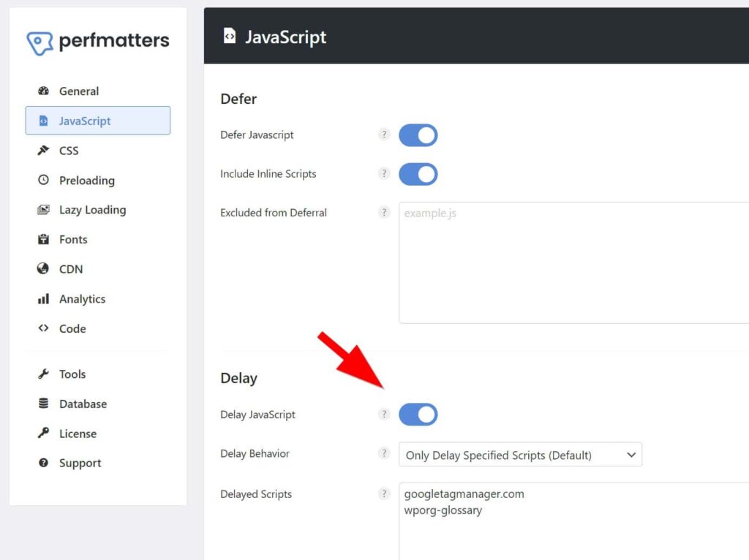Toggle the Defer Javascript switch
Screen dimensions: 749x560
click(x=418, y=135)
